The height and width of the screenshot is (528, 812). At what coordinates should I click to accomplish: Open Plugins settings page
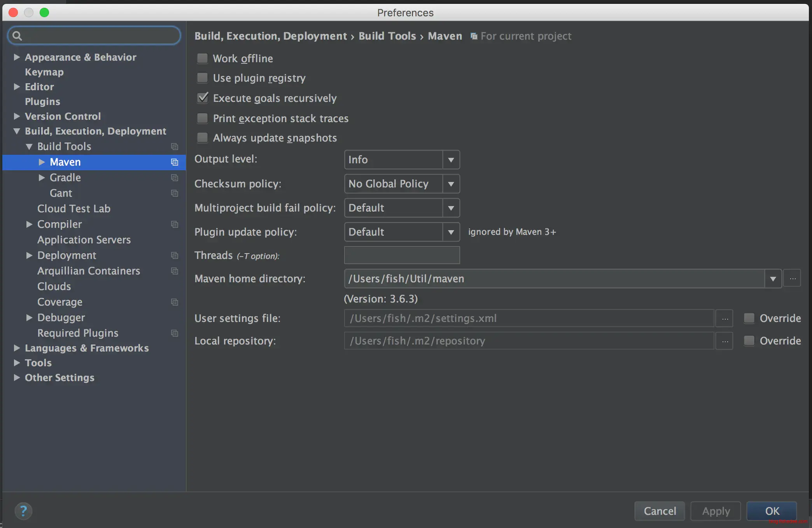click(42, 101)
